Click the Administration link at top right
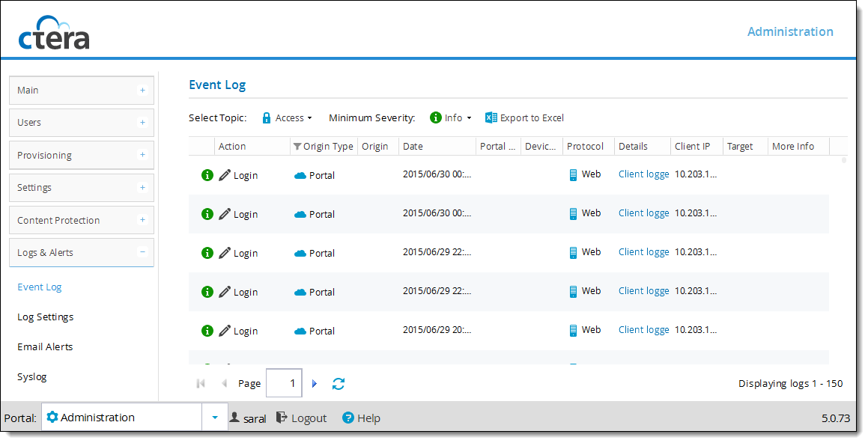 (x=790, y=31)
